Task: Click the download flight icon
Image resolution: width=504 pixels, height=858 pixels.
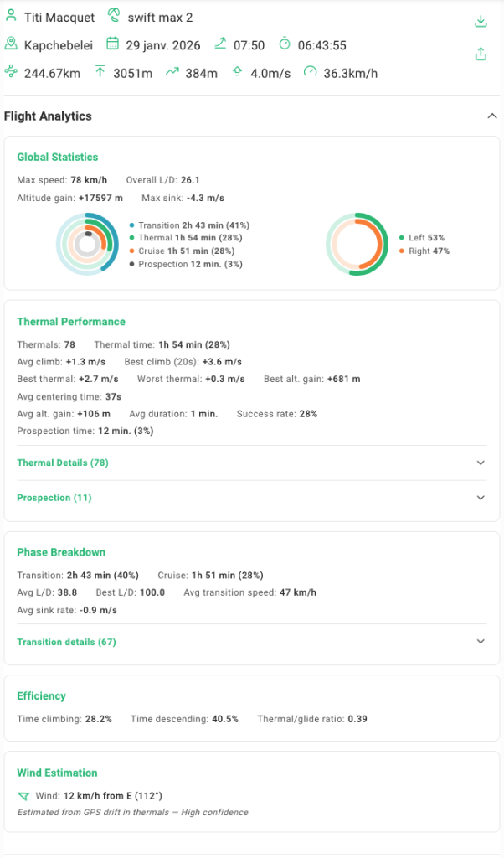Action: [481, 22]
